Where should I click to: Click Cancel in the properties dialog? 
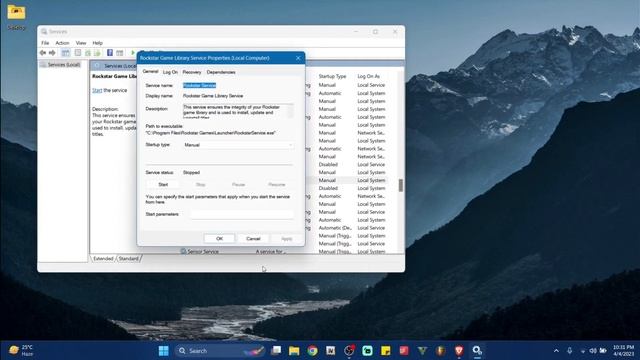pos(253,238)
